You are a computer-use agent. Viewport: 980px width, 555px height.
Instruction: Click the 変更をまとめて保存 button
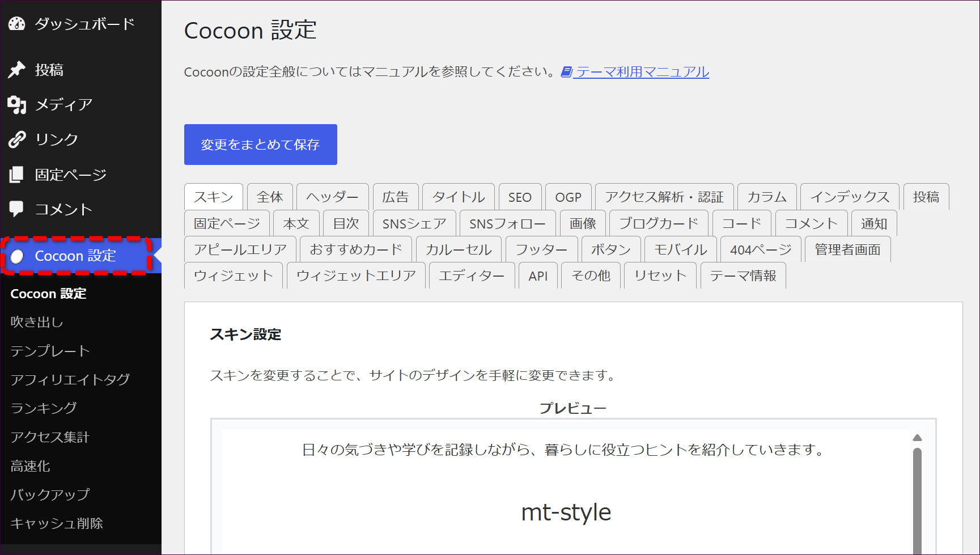261,145
